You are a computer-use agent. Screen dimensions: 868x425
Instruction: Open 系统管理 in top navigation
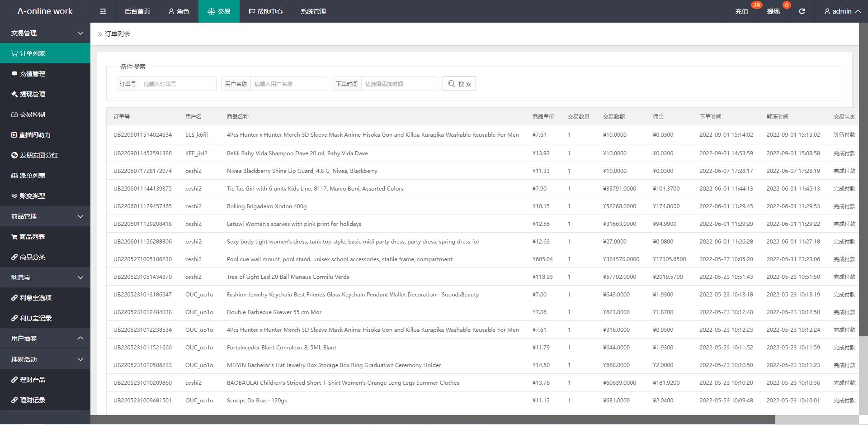pyautogui.click(x=313, y=11)
